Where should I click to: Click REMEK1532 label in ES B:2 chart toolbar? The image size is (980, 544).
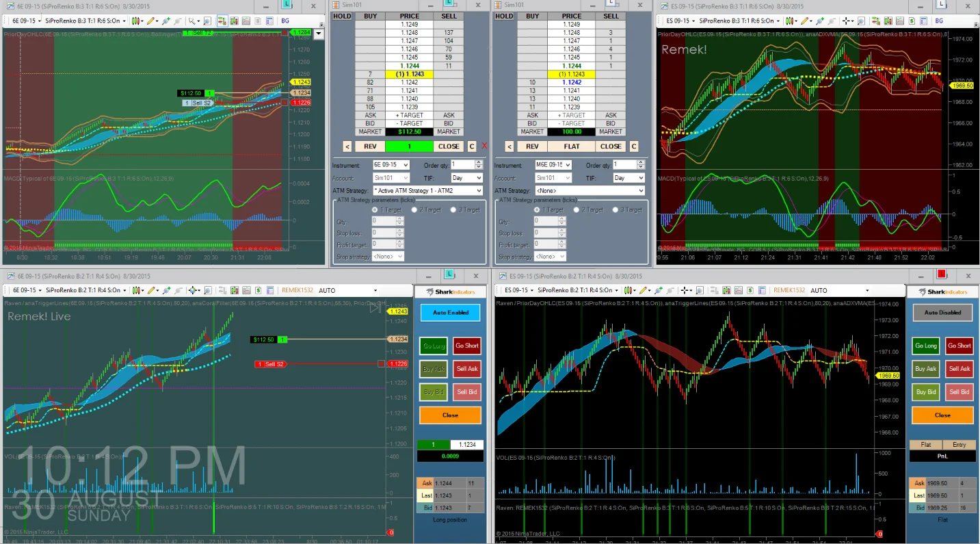point(789,290)
